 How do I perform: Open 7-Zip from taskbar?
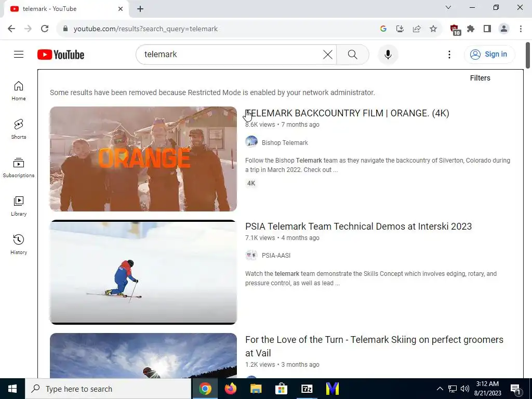(307, 389)
